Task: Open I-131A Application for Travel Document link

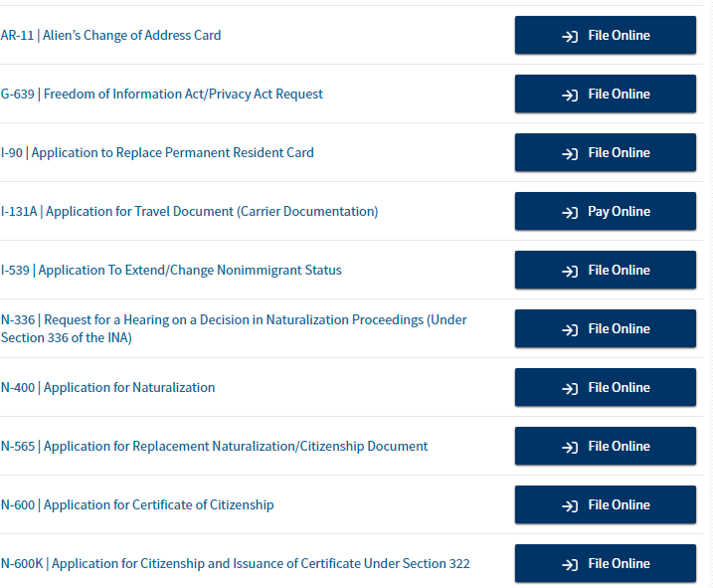Action: pos(189,212)
